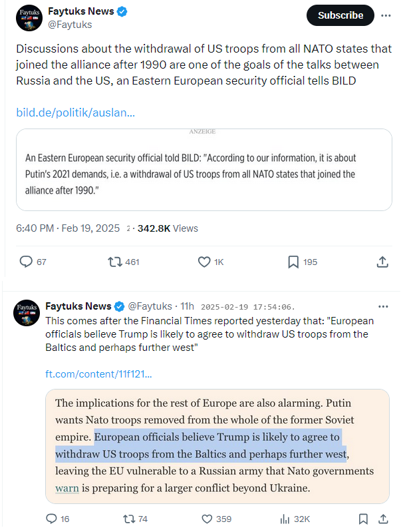403x532 pixels.
Task: Open the ft.com article link
Action: click(98, 374)
